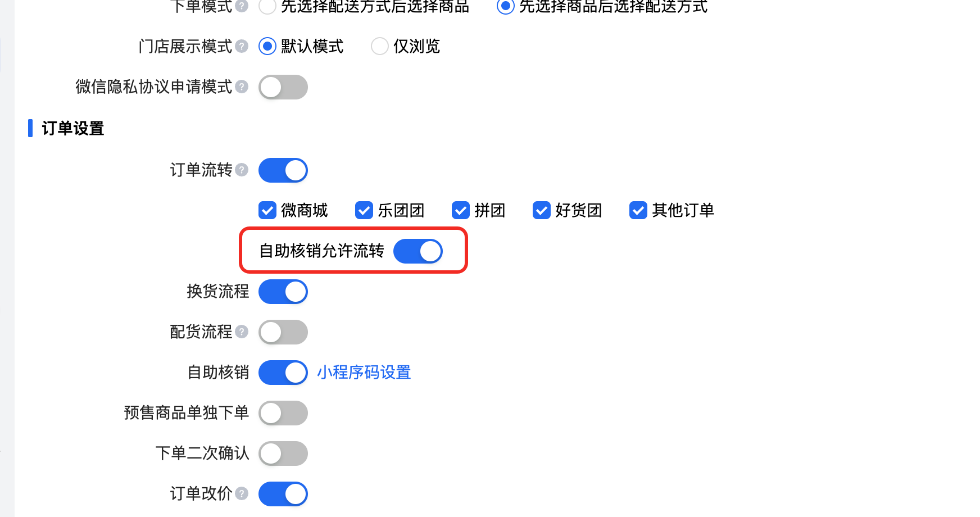
Task: Disable 自助核销允许流转 switch
Action: 418,251
